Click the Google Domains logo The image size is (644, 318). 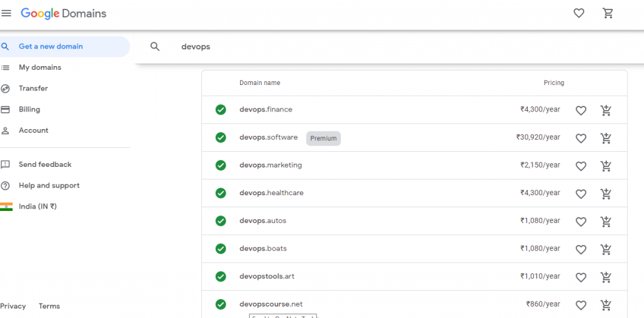click(64, 14)
